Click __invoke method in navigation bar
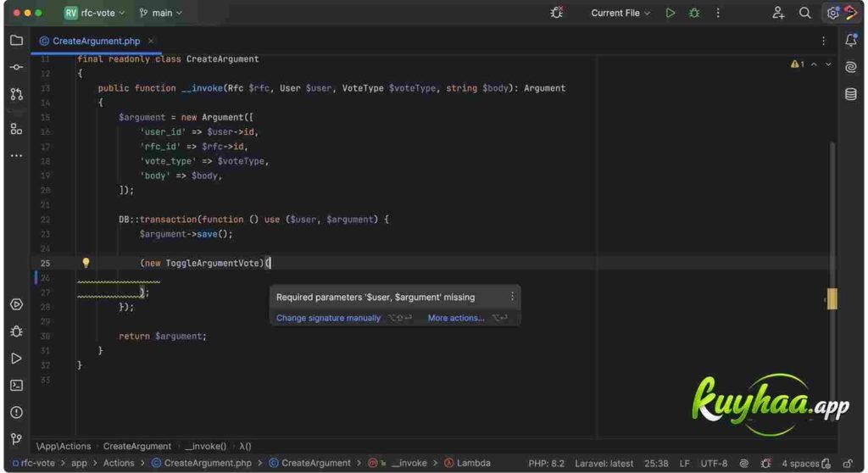The height and width of the screenshot is (473, 868). 398,463
